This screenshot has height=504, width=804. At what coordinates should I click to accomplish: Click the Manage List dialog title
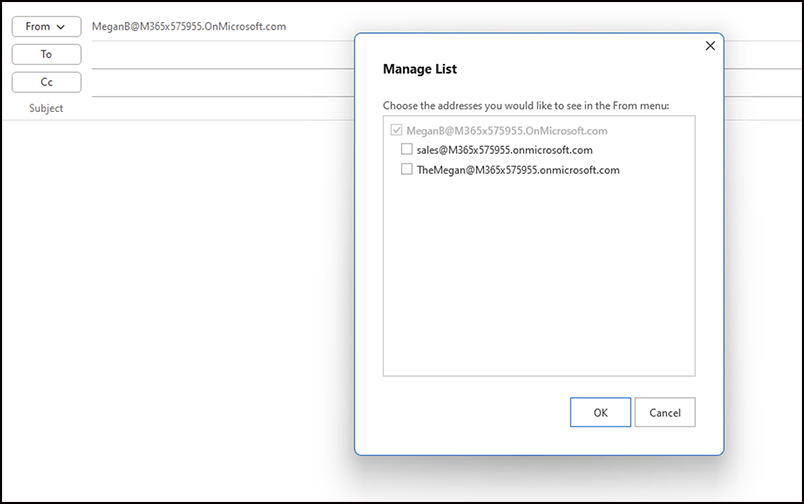pos(420,70)
